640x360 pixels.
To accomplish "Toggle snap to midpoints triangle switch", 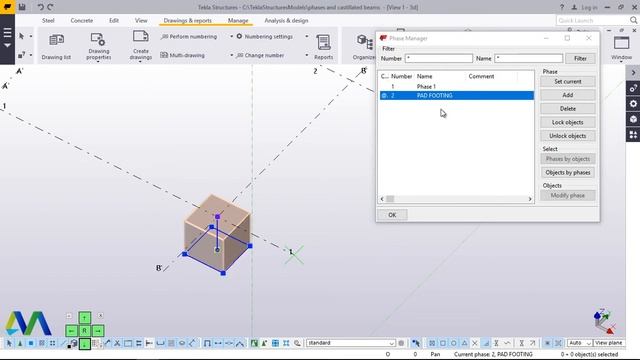I will [x=464, y=343].
